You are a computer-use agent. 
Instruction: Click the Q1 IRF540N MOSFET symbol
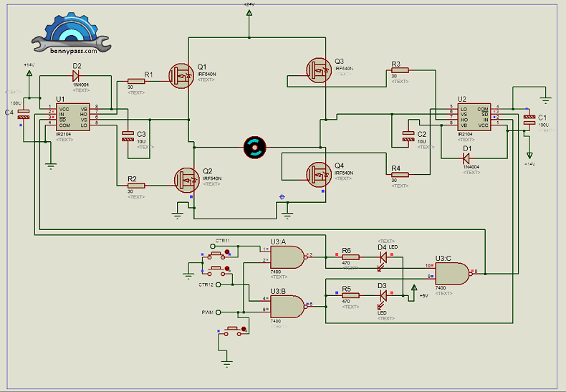(182, 74)
